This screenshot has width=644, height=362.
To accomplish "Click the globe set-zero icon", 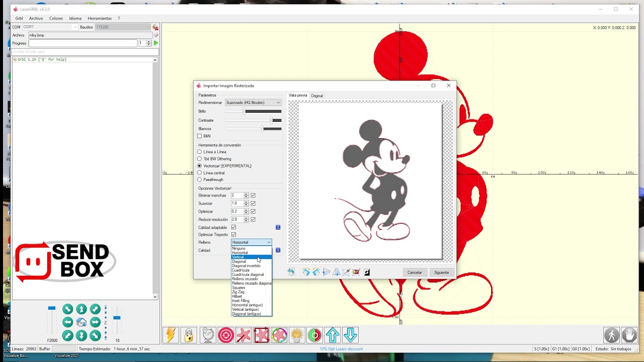I will (208, 335).
